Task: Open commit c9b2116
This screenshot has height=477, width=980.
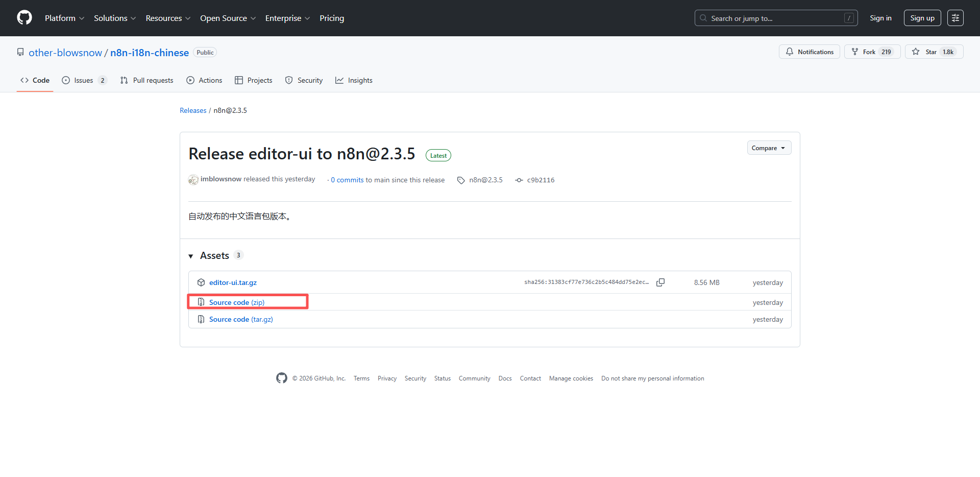Action: pyautogui.click(x=541, y=180)
